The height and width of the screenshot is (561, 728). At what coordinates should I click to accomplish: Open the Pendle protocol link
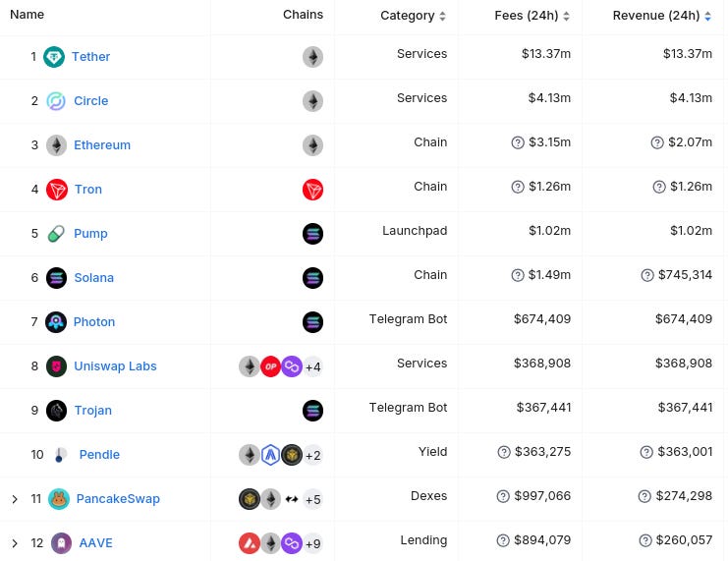point(99,454)
